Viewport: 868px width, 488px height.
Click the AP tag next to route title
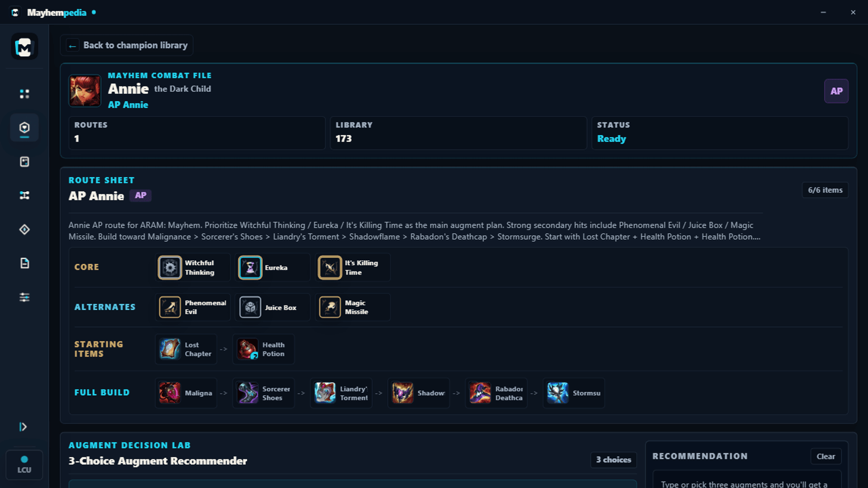[x=141, y=195]
